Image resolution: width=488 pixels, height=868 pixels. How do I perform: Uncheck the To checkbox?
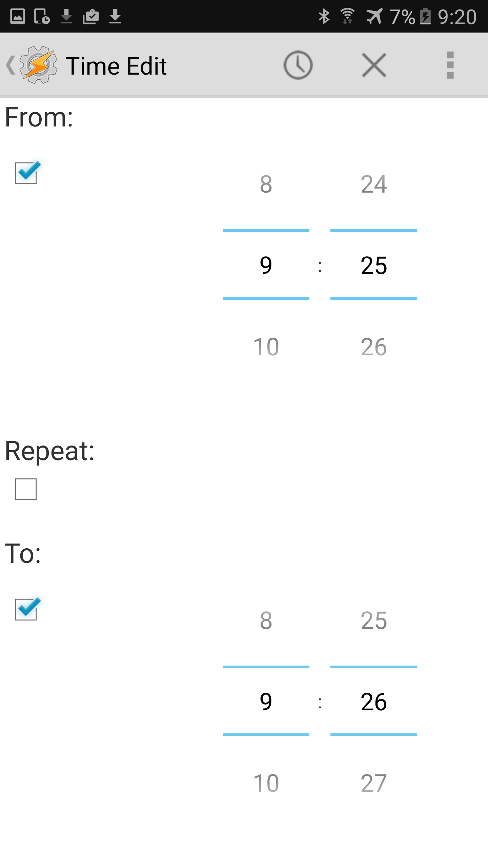(x=26, y=609)
